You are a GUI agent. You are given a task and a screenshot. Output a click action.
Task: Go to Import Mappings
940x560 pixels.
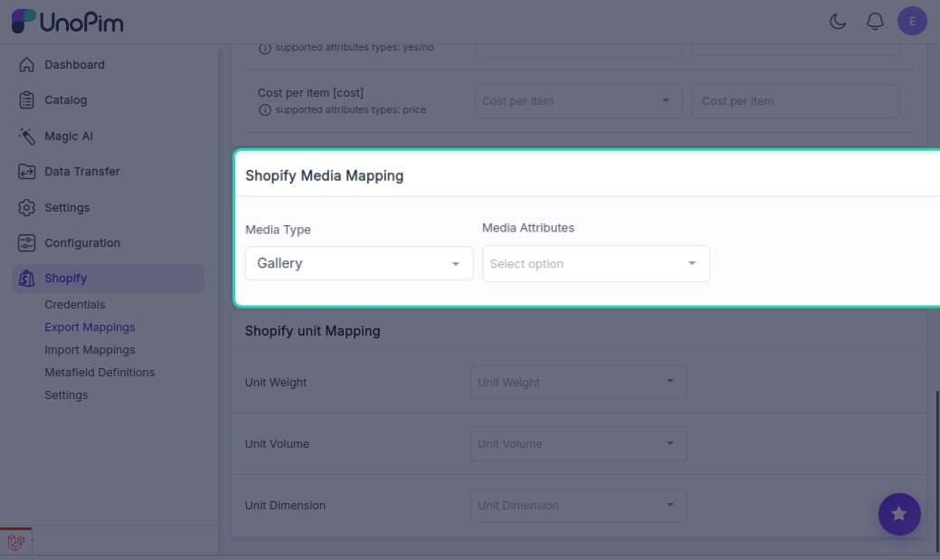90,350
